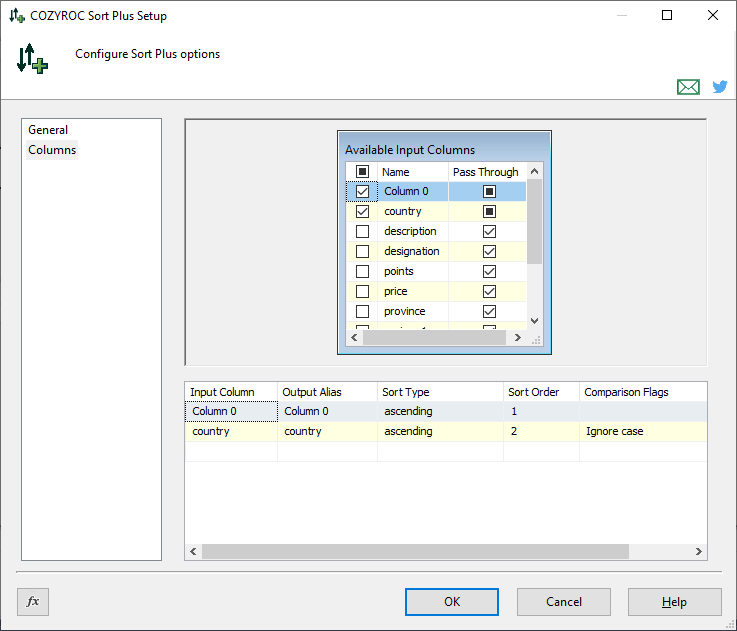Image resolution: width=737 pixels, height=631 pixels.
Task: Open Comparison Flags for Column 0 row
Action: tap(643, 411)
